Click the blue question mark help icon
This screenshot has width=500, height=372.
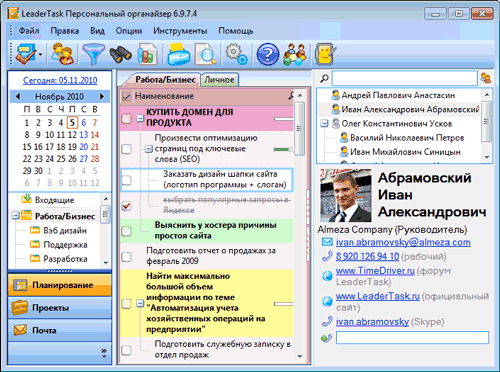pyautogui.click(x=267, y=54)
